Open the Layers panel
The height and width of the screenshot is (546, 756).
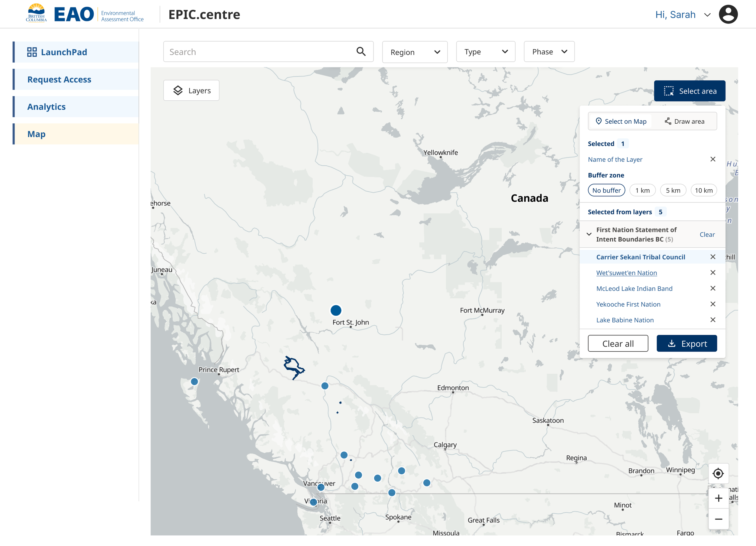click(x=191, y=90)
